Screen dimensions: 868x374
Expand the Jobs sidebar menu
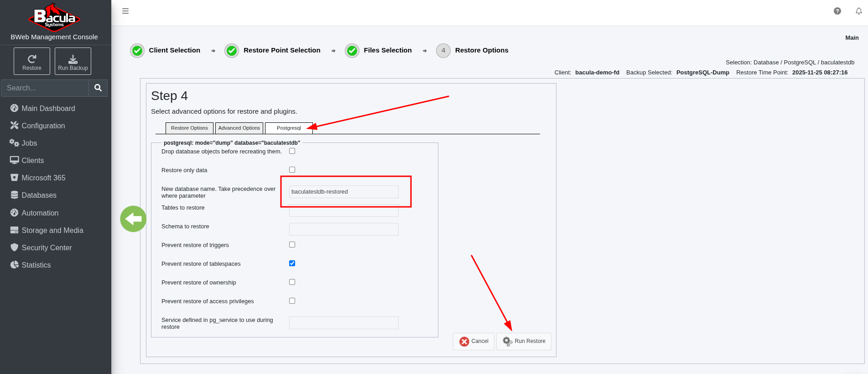point(29,143)
